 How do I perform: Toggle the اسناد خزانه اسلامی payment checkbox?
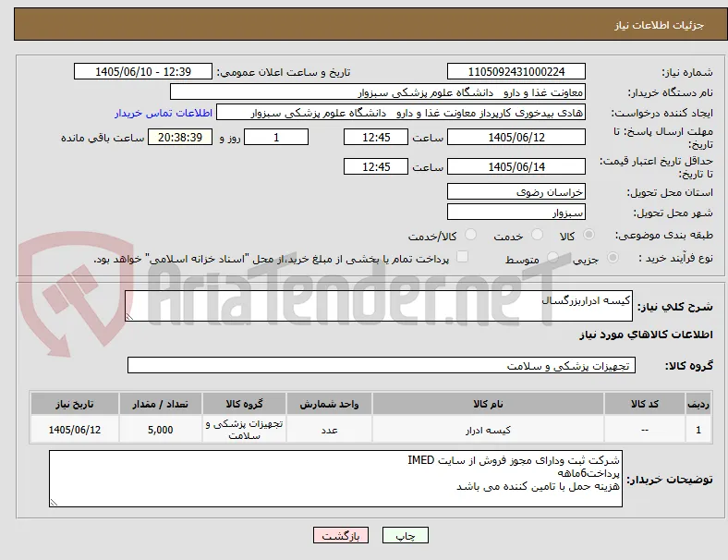click(x=463, y=257)
